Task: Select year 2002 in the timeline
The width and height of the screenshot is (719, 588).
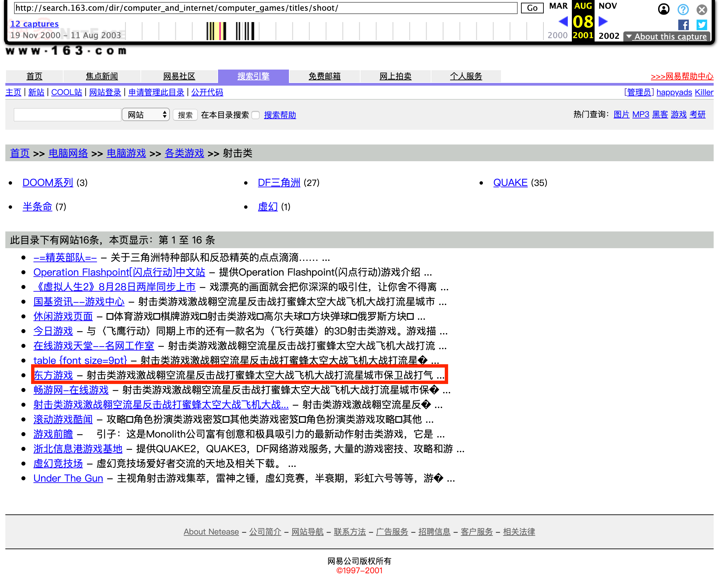Action: tap(609, 35)
